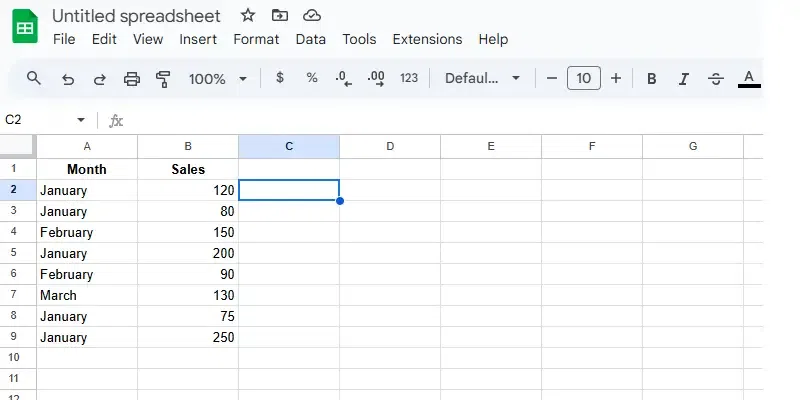Toggle bold formatting
Viewport: 800px width, 400px height.
tap(652, 78)
